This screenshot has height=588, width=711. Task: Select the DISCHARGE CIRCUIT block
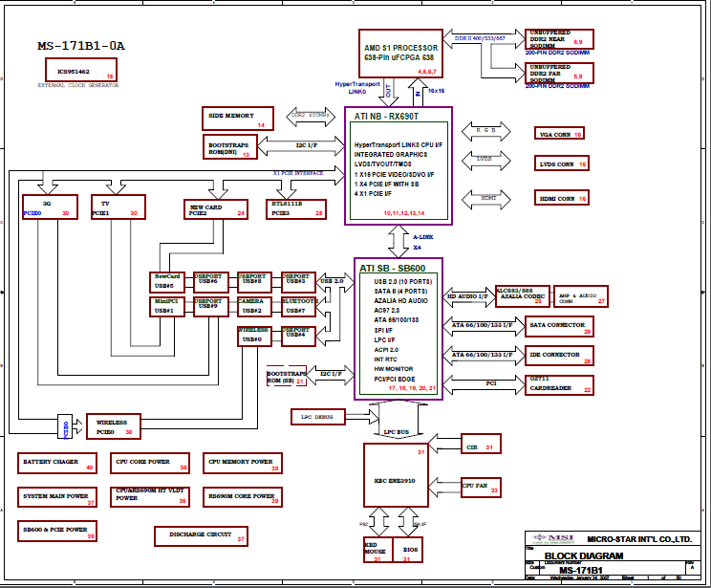[x=201, y=536]
